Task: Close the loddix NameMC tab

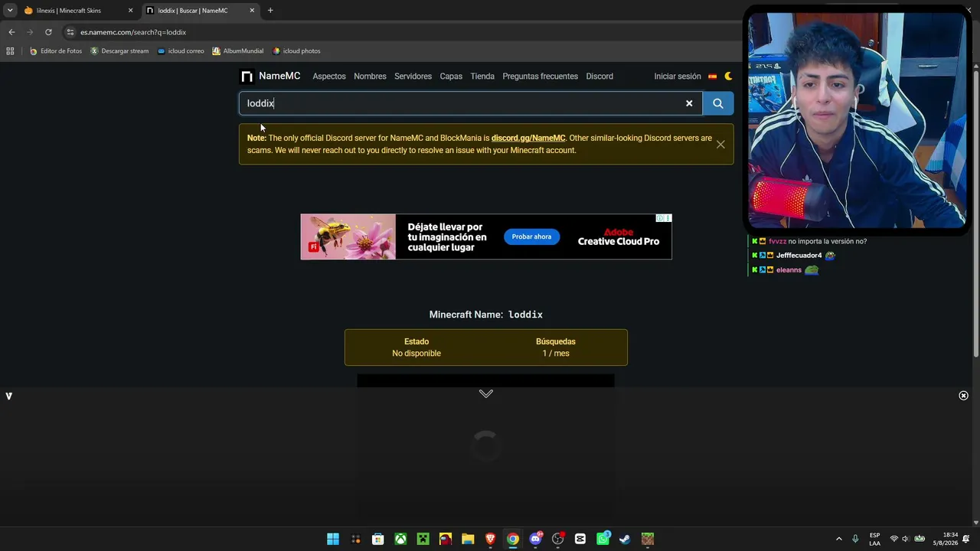Action: pos(252,11)
